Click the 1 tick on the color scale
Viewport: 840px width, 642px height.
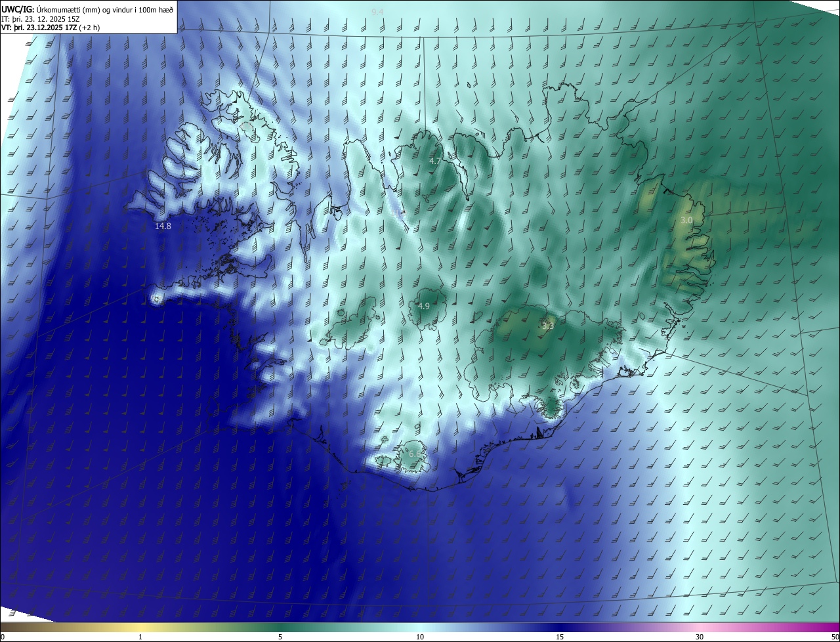point(140,637)
